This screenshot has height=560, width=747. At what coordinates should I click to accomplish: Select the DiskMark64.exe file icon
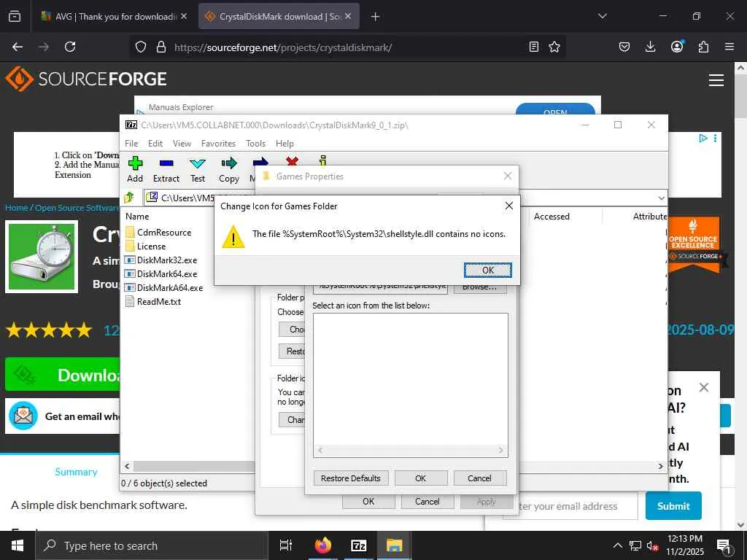pyautogui.click(x=130, y=274)
